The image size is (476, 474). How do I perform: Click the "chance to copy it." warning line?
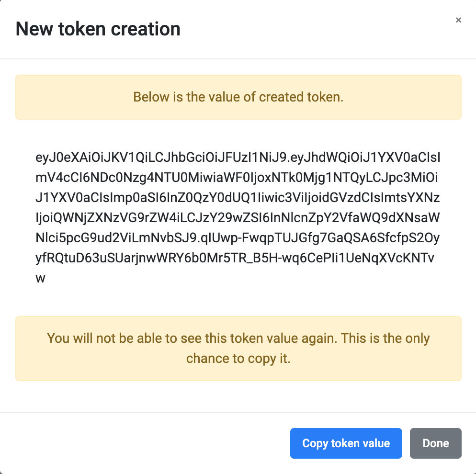238,359
